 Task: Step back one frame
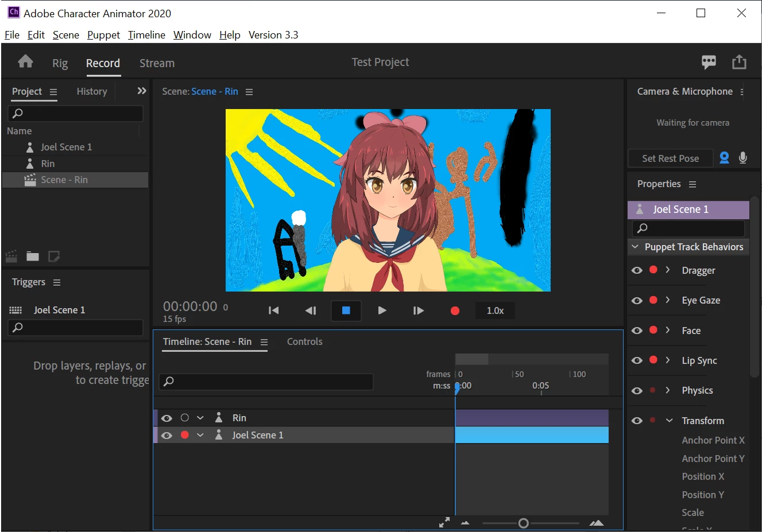coord(311,310)
